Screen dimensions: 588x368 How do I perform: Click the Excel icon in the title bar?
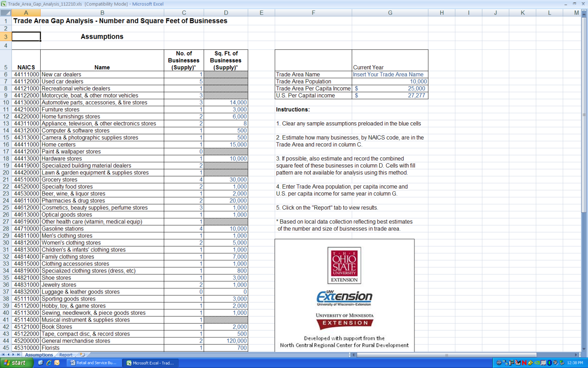3,4
